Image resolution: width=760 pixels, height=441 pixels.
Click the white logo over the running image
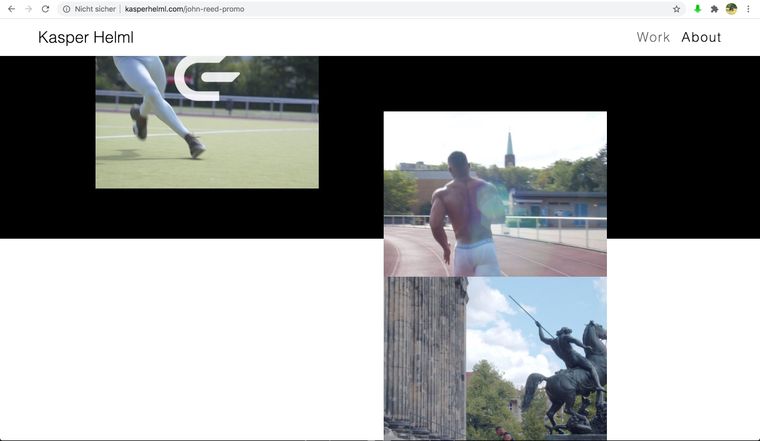click(205, 78)
